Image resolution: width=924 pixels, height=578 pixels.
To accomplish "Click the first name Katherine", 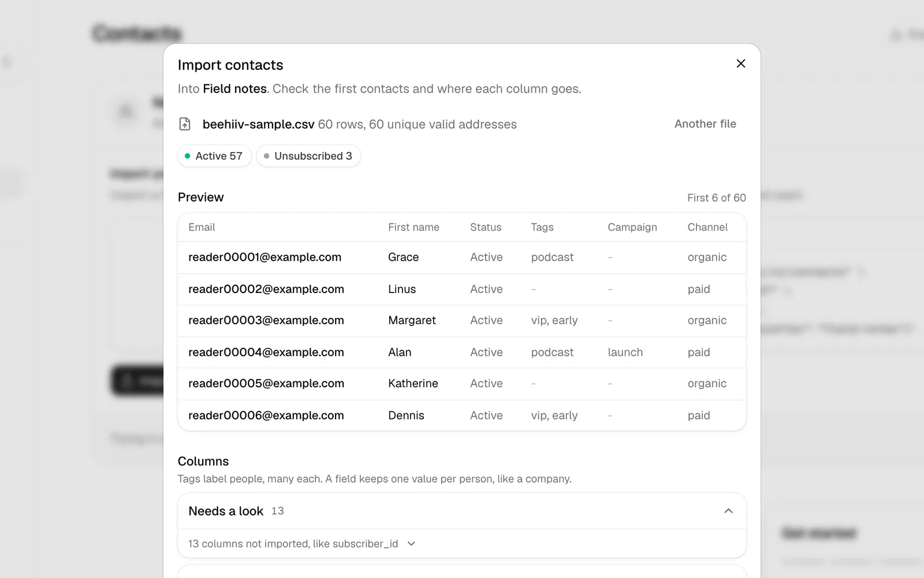I will coord(413,383).
